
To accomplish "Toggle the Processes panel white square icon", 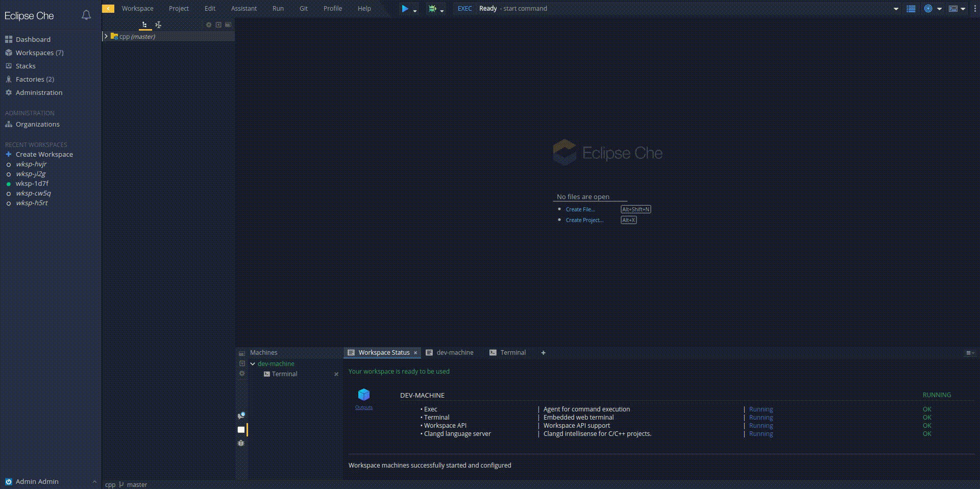I will [241, 430].
